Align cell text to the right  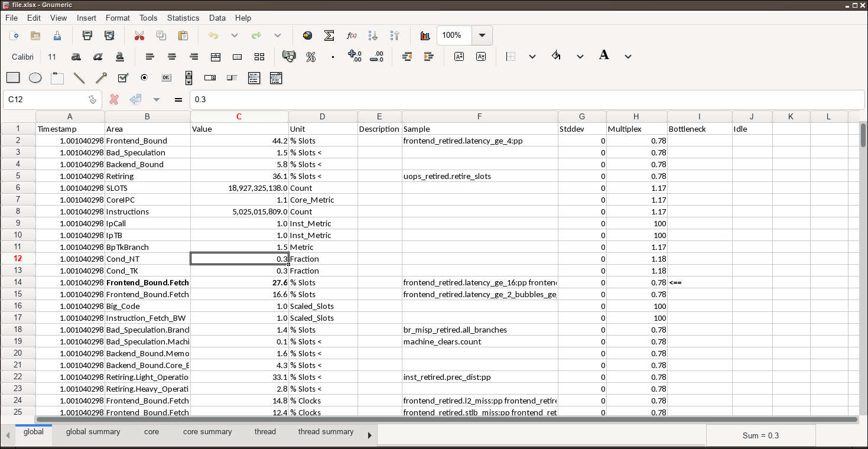point(194,57)
